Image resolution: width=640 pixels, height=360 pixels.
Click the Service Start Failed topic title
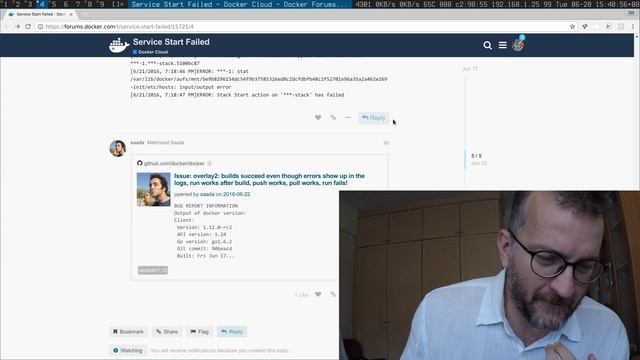171,42
